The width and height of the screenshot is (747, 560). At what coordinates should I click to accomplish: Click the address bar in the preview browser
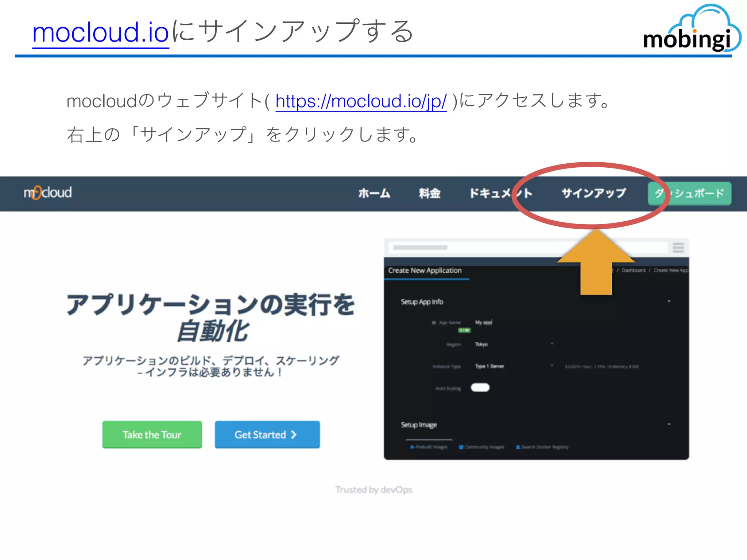pyautogui.click(x=528, y=248)
